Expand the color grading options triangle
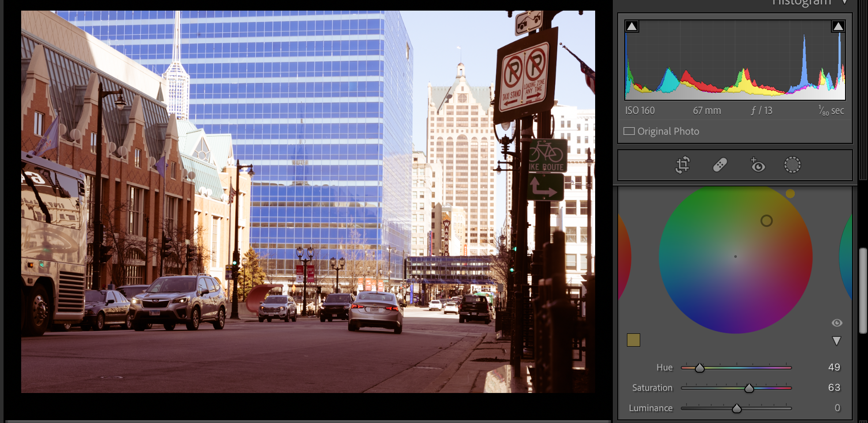868x423 pixels. pos(837,340)
